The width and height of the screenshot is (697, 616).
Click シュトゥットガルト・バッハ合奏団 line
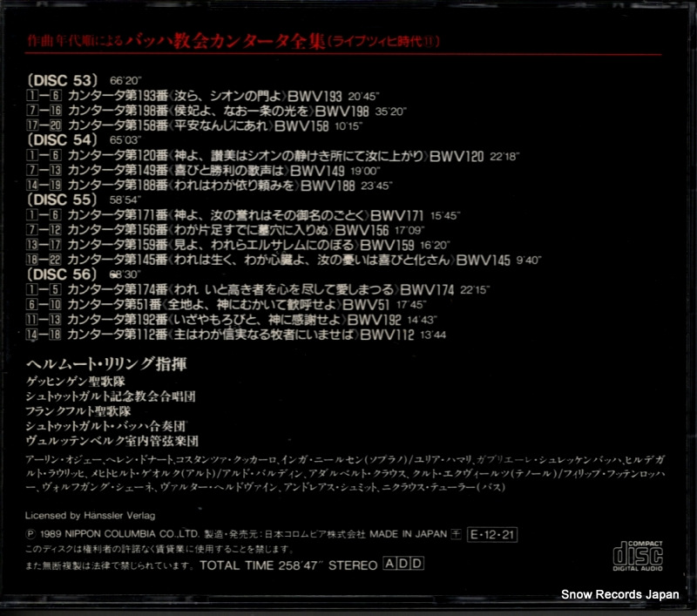tap(105, 426)
